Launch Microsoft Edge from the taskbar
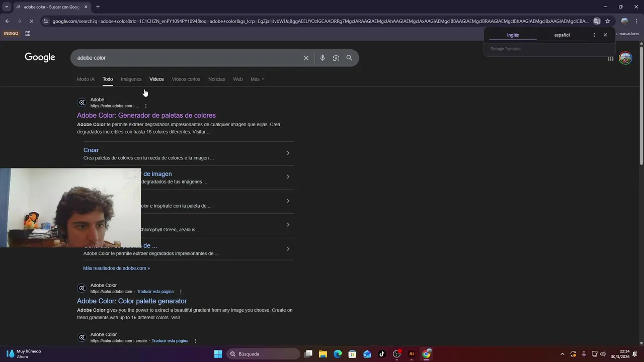 [338, 354]
